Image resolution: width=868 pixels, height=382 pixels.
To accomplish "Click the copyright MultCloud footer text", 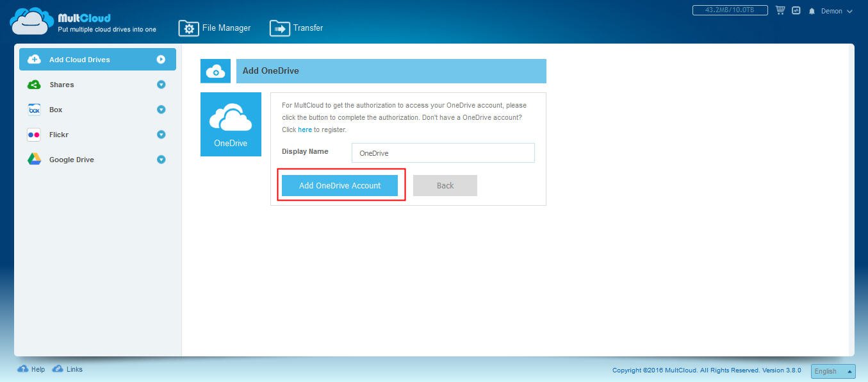I will (x=707, y=370).
